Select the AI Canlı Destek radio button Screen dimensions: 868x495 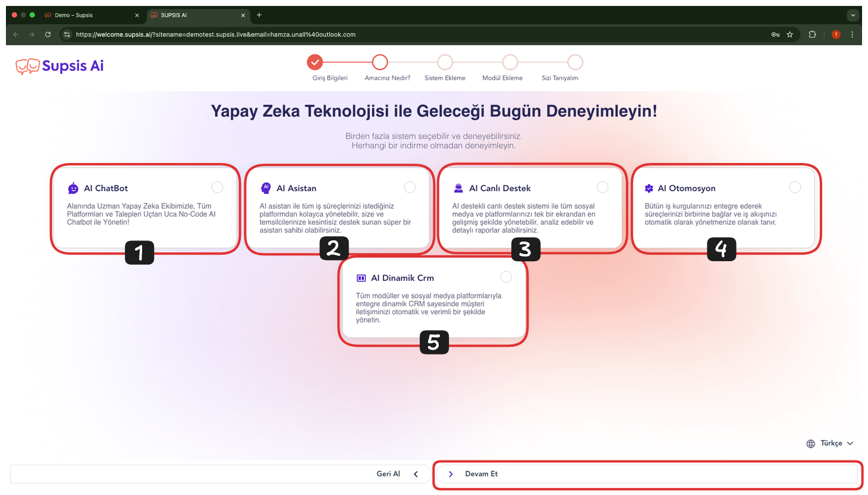point(603,187)
